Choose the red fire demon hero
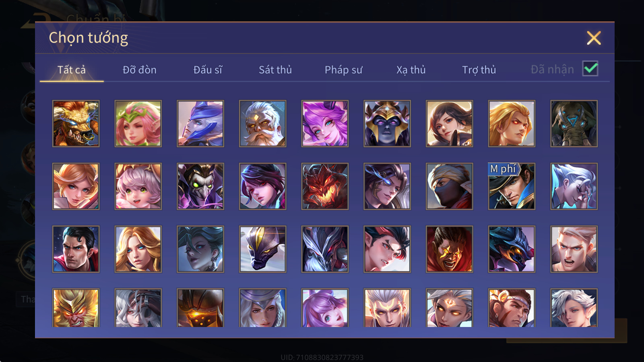Viewport: 644px width, 362px height. [x=325, y=186]
